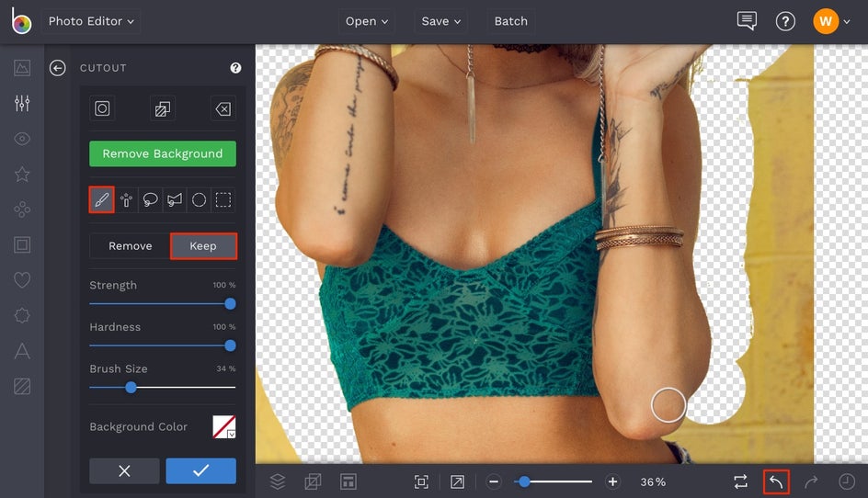Open the feedback chat icon
The width and height of the screenshot is (868, 498).
pos(747,21)
